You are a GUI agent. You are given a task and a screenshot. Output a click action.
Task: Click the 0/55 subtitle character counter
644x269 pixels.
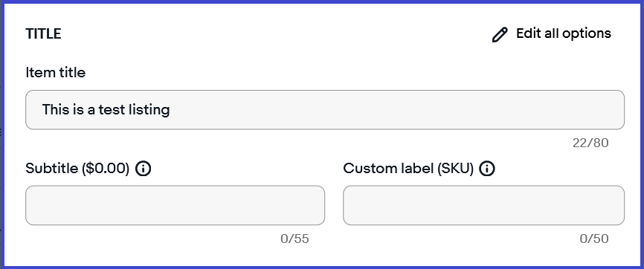pos(294,239)
